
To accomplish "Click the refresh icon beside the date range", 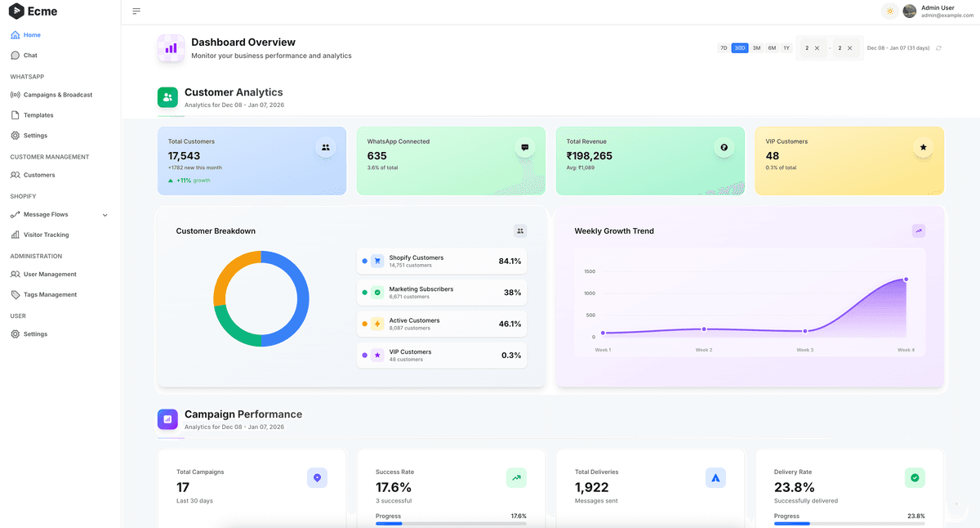I will (x=938, y=47).
